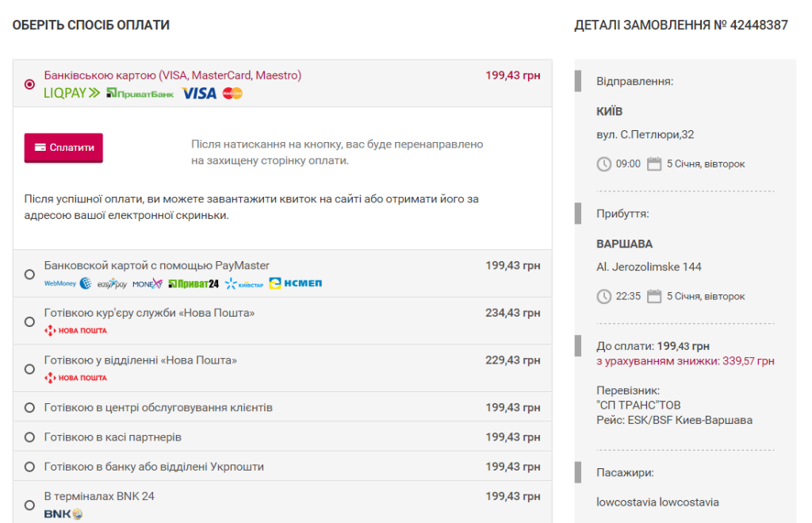This screenshot has height=523, width=812.
Task: Select BNK 24 terminals payment option
Action: click(x=29, y=505)
